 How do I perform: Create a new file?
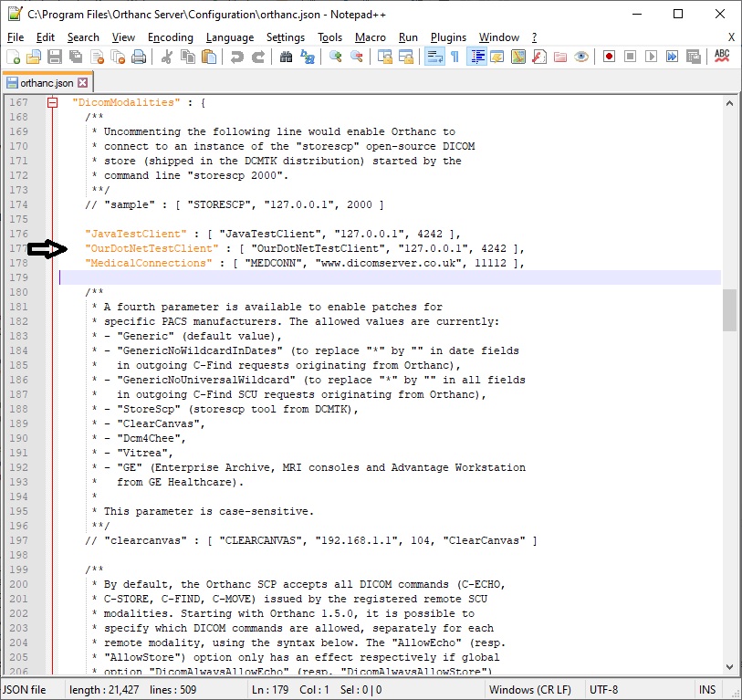(x=13, y=57)
